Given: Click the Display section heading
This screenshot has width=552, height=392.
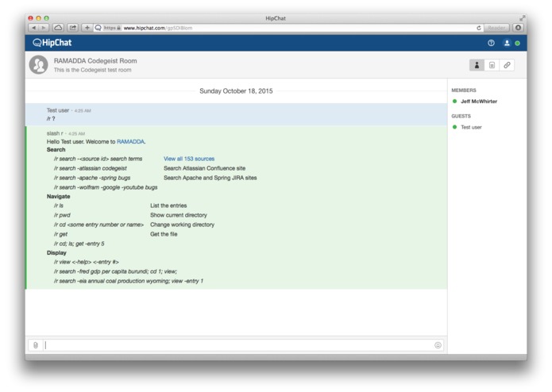Looking at the screenshot, I should [x=56, y=253].
